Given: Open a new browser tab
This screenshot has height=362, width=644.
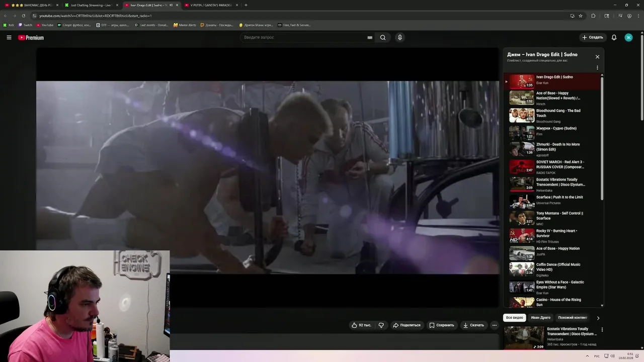Looking at the screenshot, I should (x=246, y=5).
